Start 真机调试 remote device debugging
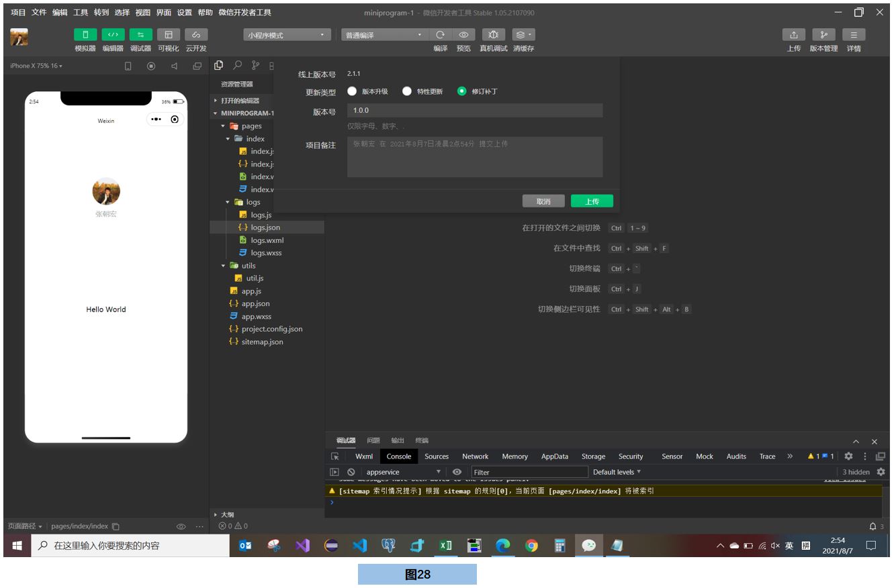 coord(494,34)
